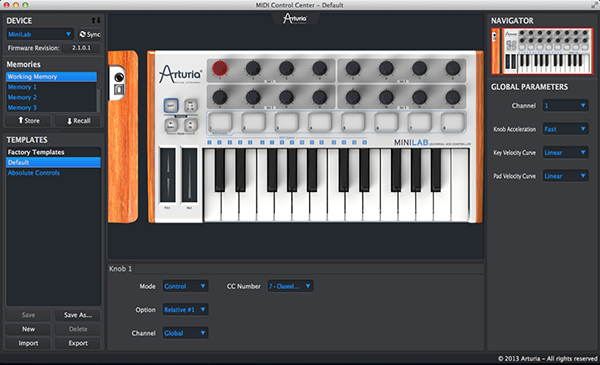Click the Sync button
The image size is (600, 365).
coord(90,34)
